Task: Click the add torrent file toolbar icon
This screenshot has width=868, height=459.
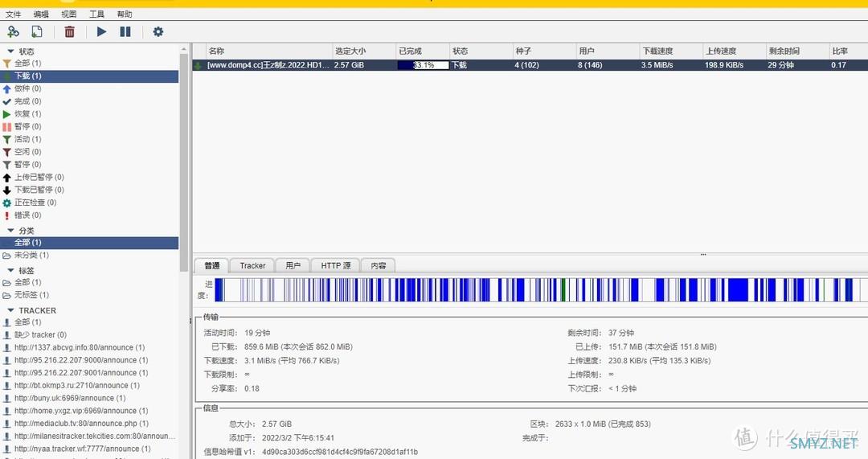Action: point(37,31)
